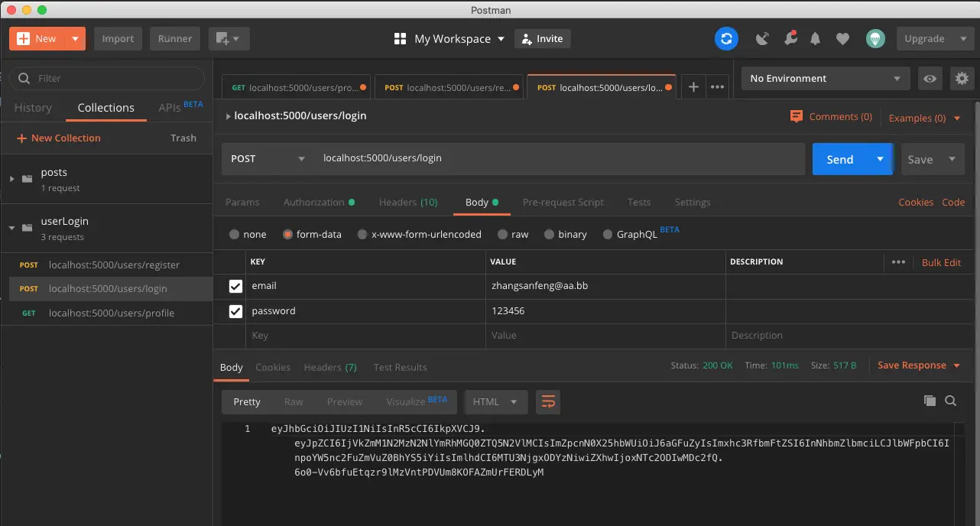Open the No Environment selector

point(826,78)
